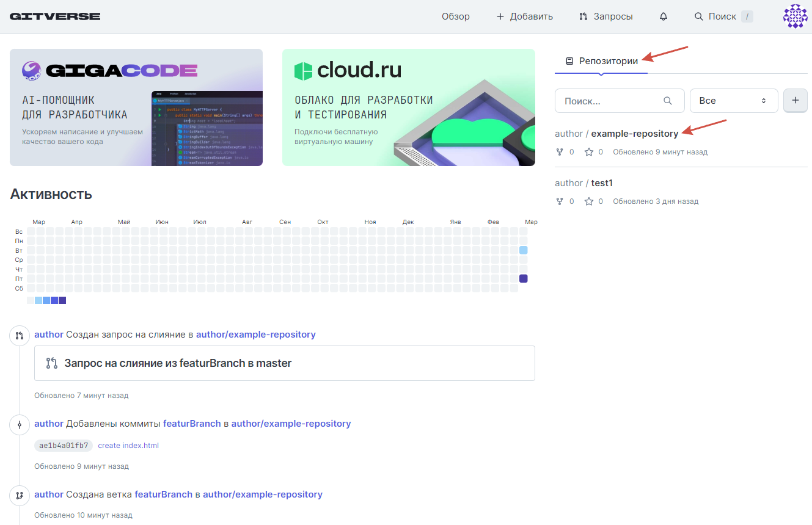The height and width of the screenshot is (525, 812).
Task: Open author/example-repository in commits entry
Action: tap(291, 424)
